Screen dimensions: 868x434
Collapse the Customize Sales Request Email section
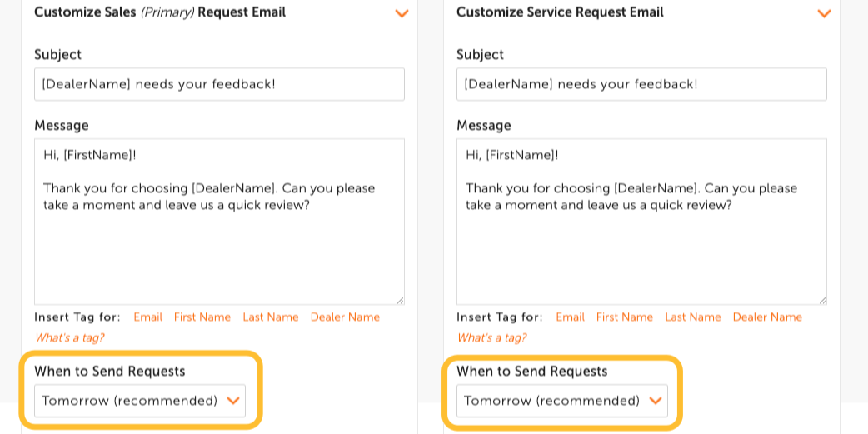[402, 13]
